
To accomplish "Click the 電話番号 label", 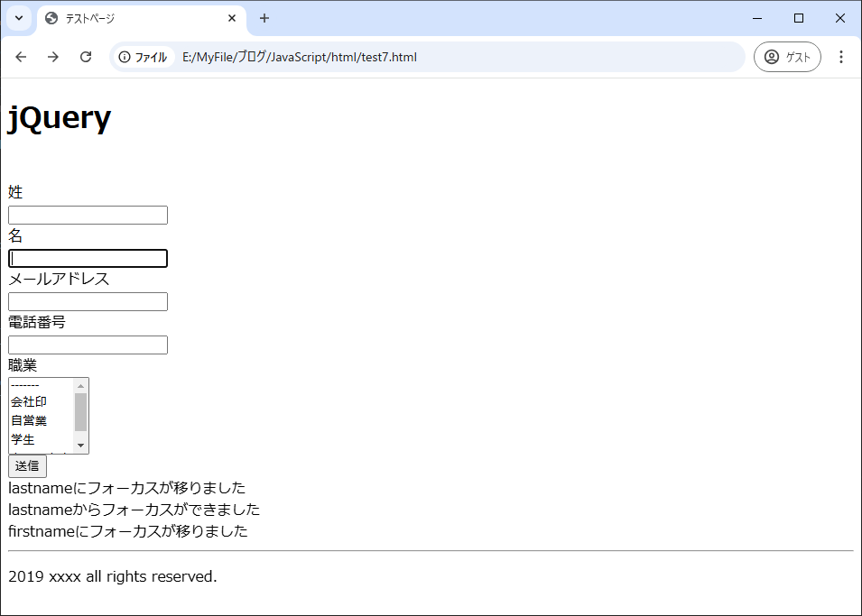I will pos(37,323).
